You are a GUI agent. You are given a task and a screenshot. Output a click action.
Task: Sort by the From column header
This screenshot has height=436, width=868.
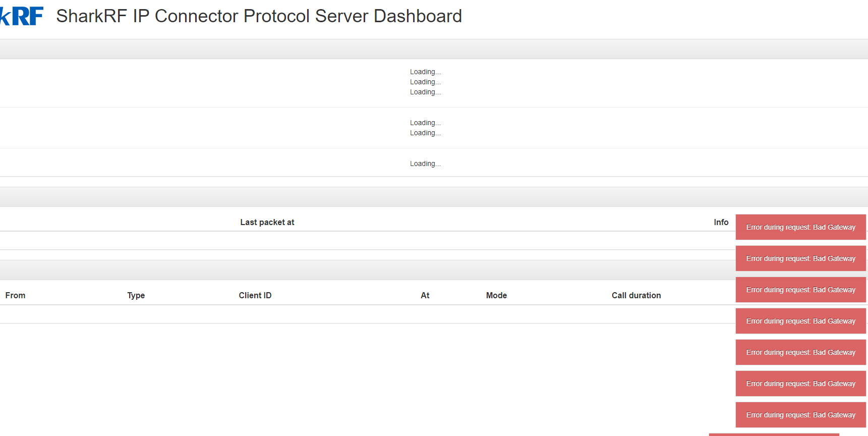point(15,295)
